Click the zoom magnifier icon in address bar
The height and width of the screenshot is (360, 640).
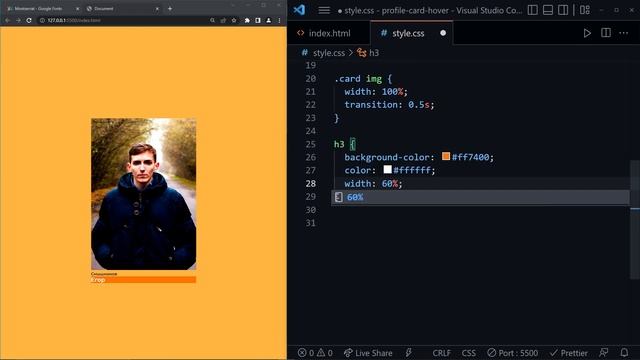[212, 20]
